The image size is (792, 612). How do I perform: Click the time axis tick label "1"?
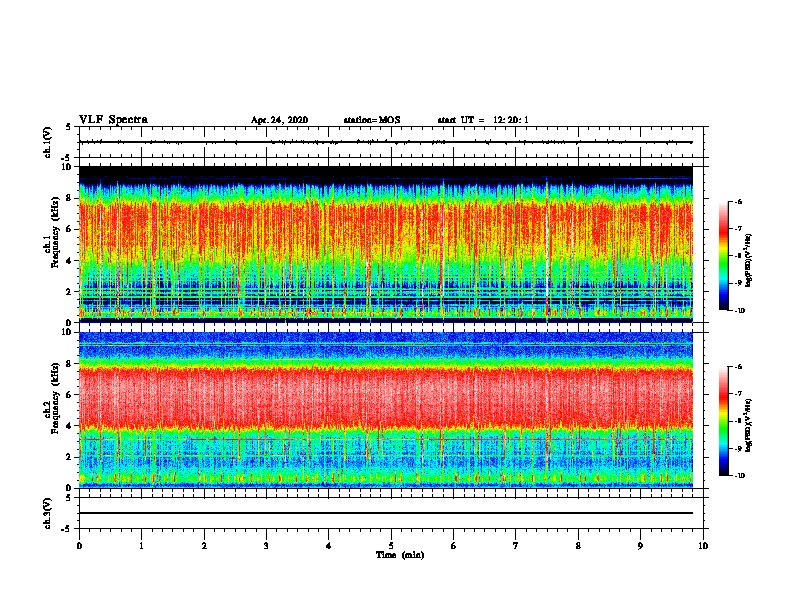pos(141,546)
